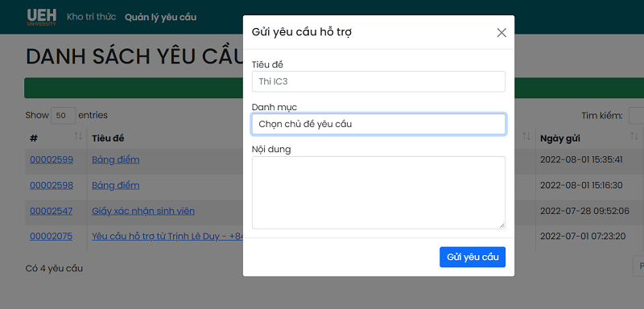Image resolution: width=644 pixels, height=309 pixels.
Task: Open the first Bảng điểm request link
Action: pyautogui.click(x=115, y=159)
